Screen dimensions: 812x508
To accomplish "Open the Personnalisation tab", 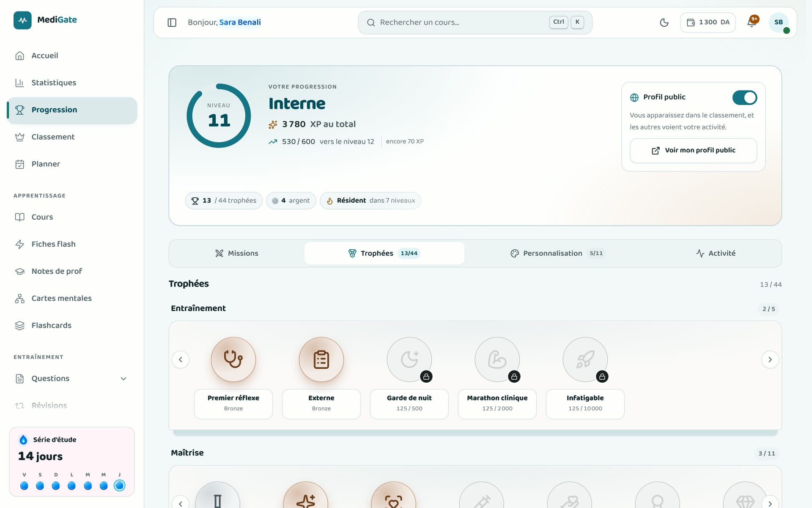I will pyautogui.click(x=557, y=253).
